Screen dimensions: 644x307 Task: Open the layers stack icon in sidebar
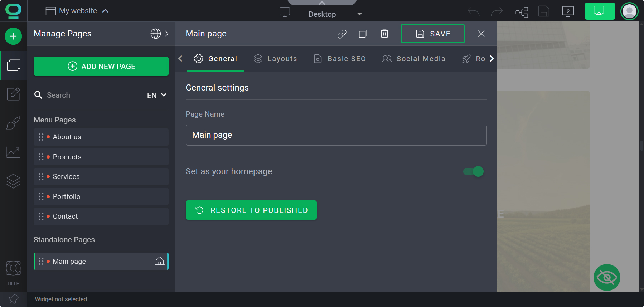pos(13,181)
